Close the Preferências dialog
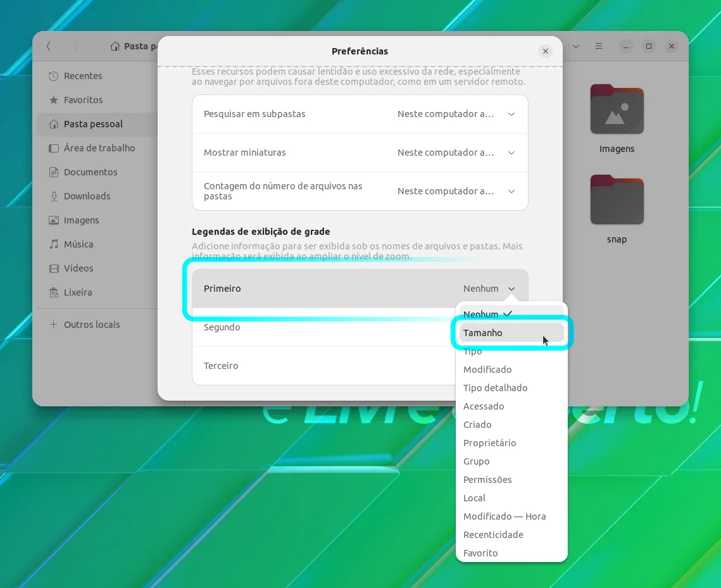 click(546, 51)
